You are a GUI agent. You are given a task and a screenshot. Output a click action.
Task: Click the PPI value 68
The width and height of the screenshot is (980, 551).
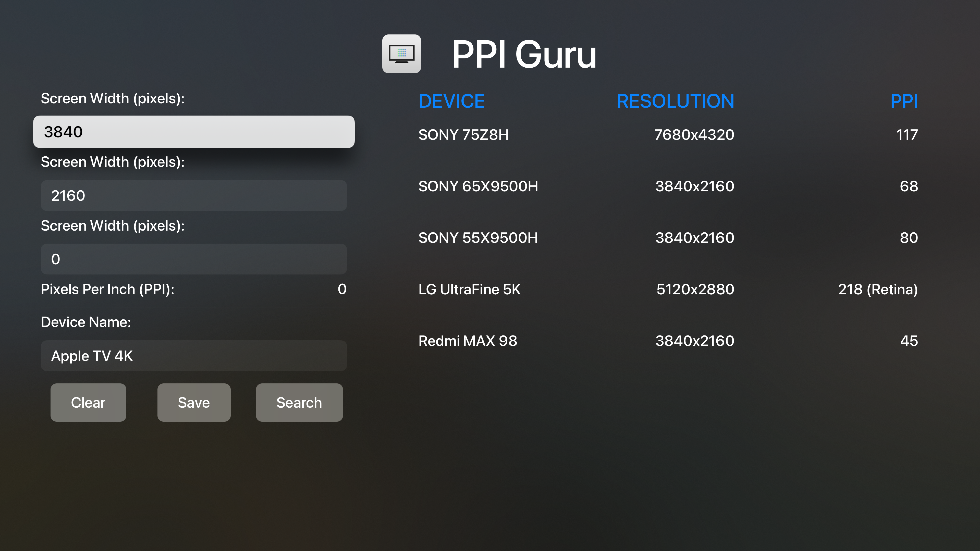tap(909, 186)
